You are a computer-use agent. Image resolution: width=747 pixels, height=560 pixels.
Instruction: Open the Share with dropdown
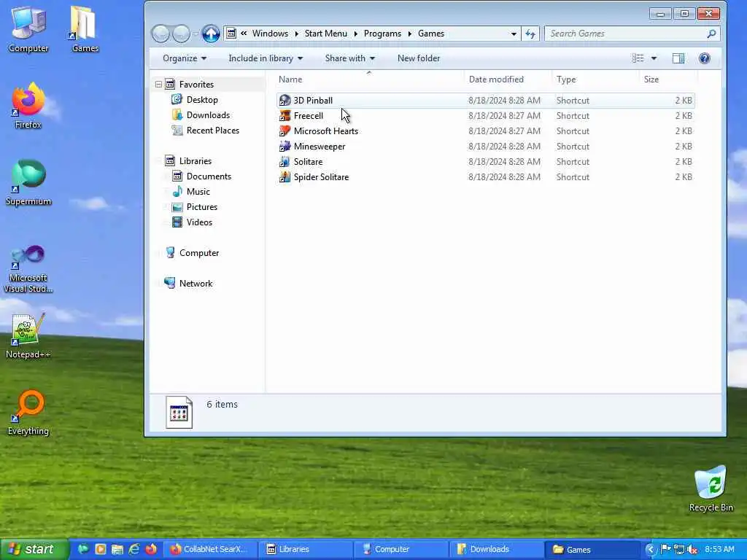coord(349,58)
